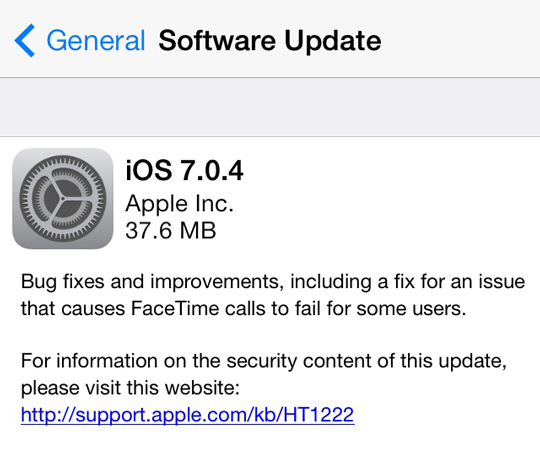Open the support.apple.com/kb/HT1222 link
Image resolution: width=540 pixels, height=459 pixels.
pyautogui.click(x=188, y=414)
